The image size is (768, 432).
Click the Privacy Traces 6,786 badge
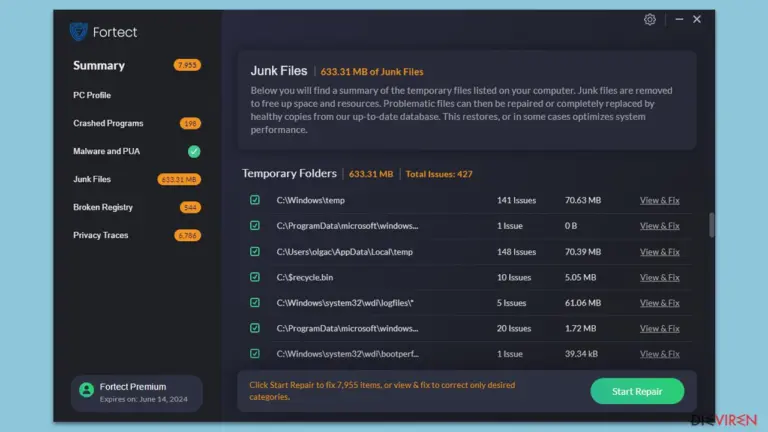[187, 236]
